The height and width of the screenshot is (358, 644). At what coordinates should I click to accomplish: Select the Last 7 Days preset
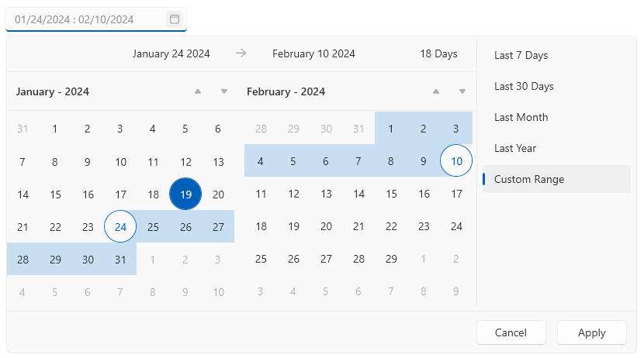(x=521, y=55)
